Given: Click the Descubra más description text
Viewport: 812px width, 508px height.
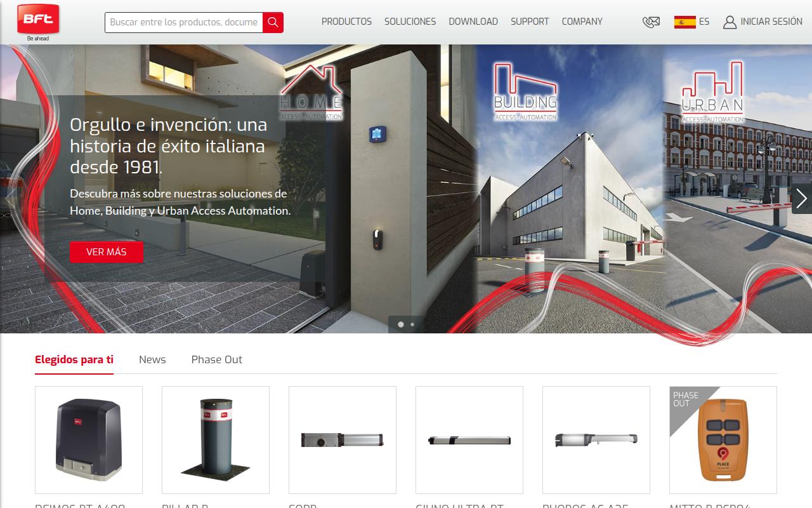Looking at the screenshot, I should 180,202.
